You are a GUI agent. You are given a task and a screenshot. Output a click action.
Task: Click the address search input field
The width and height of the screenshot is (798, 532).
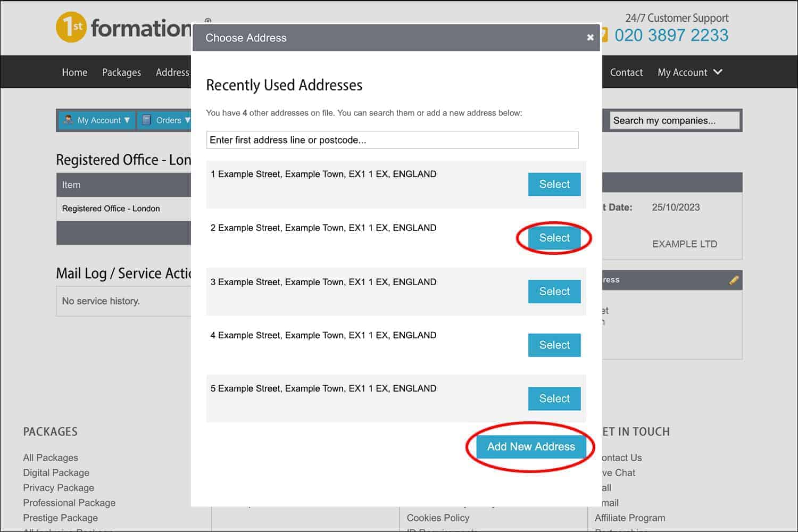(392, 140)
